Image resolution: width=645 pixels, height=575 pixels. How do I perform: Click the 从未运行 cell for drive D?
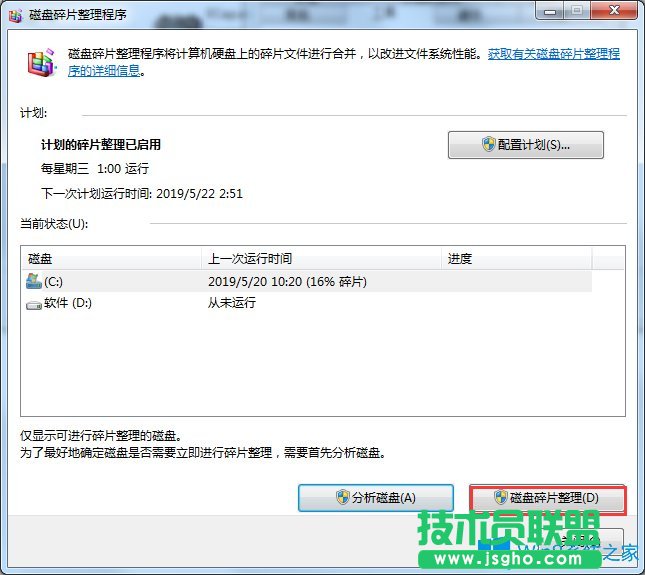tap(232, 303)
